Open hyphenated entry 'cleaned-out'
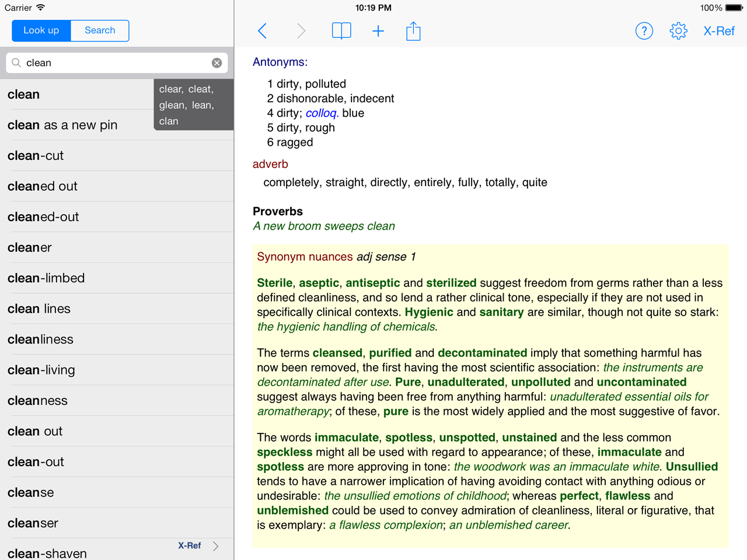The width and height of the screenshot is (747, 560). 117,217
